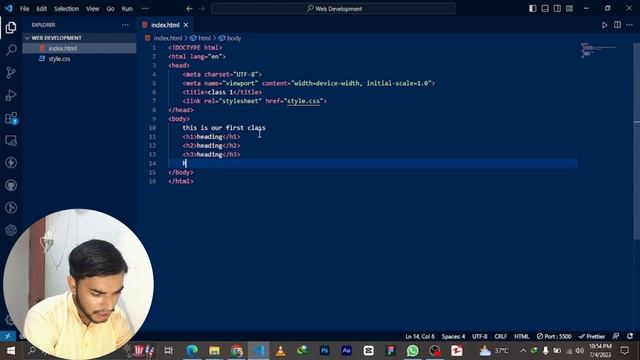Image resolution: width=640 pixels, height=360 pixels.
Task: Open the Go menu
Action: tap(111, 9)
